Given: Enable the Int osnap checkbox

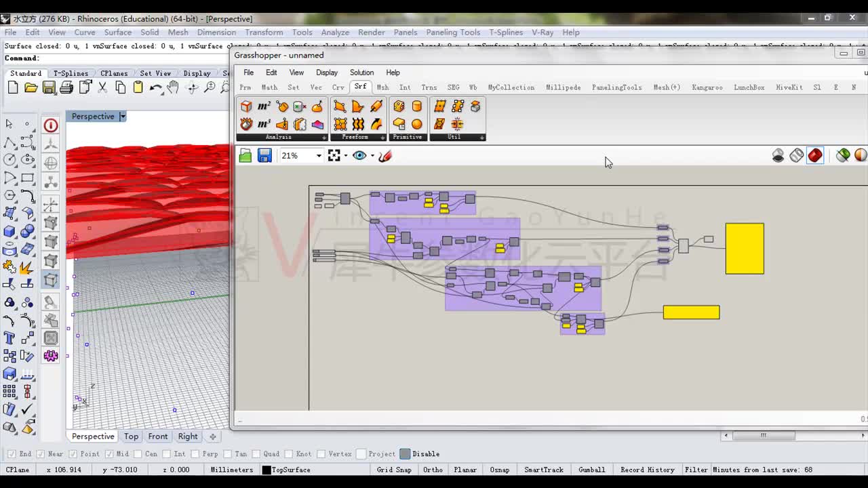Looking at the screenshot, I should [x=167, y=454].
